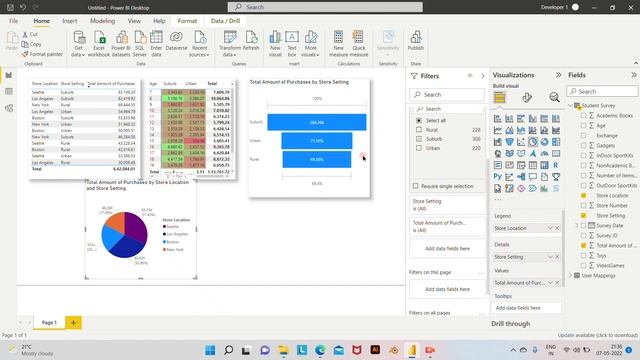Image resolution: width=640 pixels, height=360 pixels.
Task: Publish the report
Action: [416, 41]
